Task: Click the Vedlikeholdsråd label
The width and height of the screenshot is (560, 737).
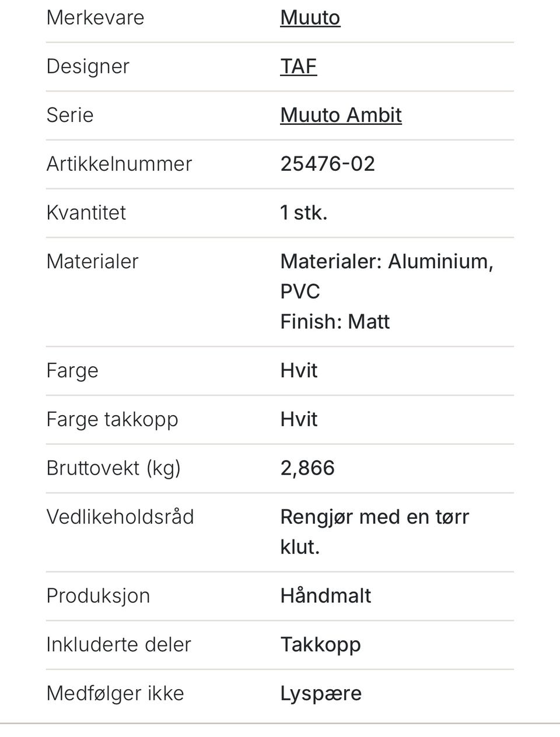Action: click(120, 517)
